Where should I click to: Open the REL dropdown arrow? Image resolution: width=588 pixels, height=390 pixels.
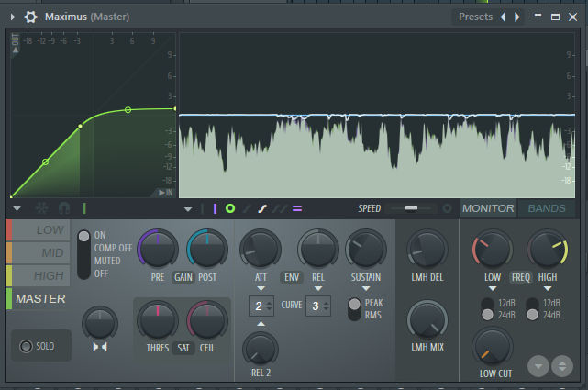click(x=318, y=288)
